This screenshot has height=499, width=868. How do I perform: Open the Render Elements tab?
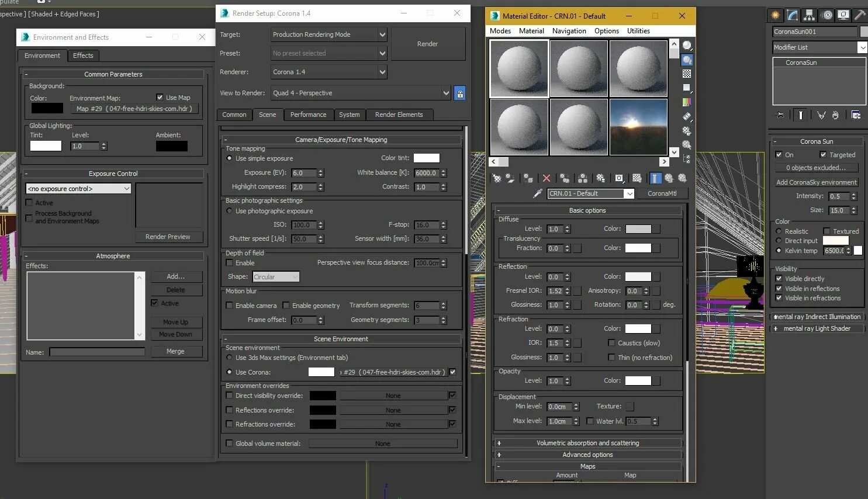pyautogui.click(x=399, y=115)
